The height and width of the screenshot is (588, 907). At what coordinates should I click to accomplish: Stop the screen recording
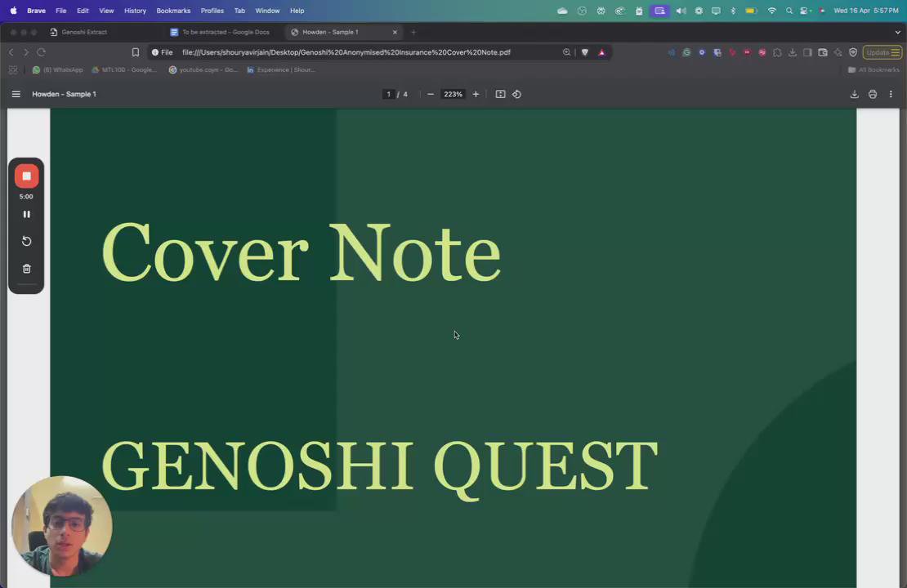click(27, 176)
